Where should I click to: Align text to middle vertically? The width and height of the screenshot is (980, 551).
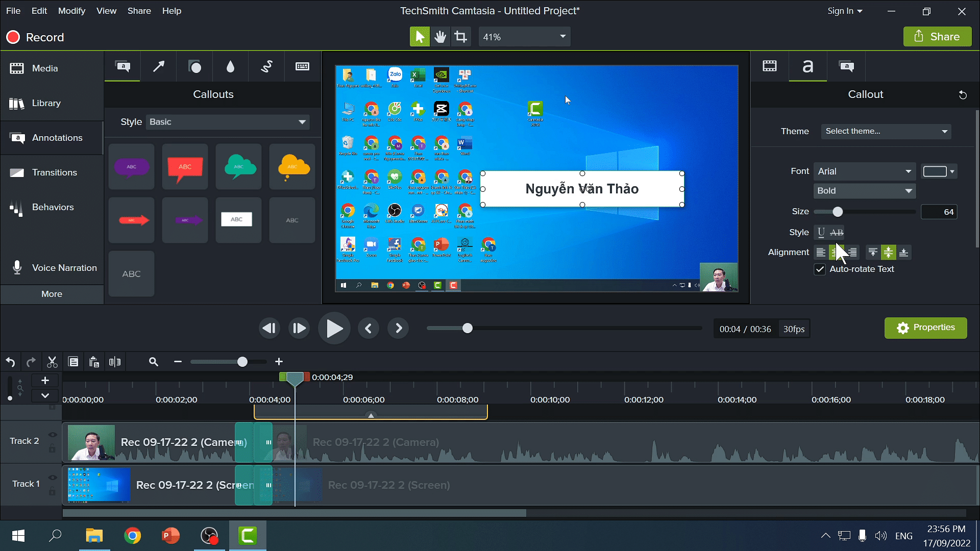pos(888,253)
